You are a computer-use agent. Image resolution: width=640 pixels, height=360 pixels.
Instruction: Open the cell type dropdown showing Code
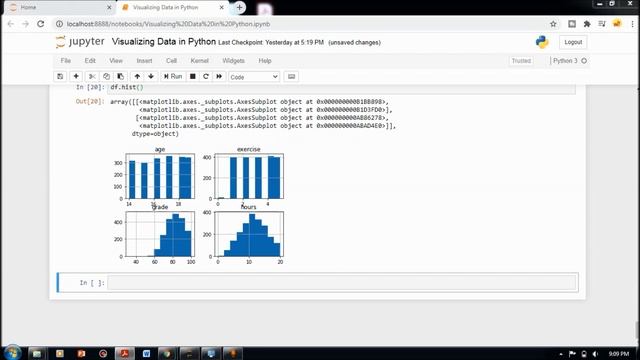(254, 77)
